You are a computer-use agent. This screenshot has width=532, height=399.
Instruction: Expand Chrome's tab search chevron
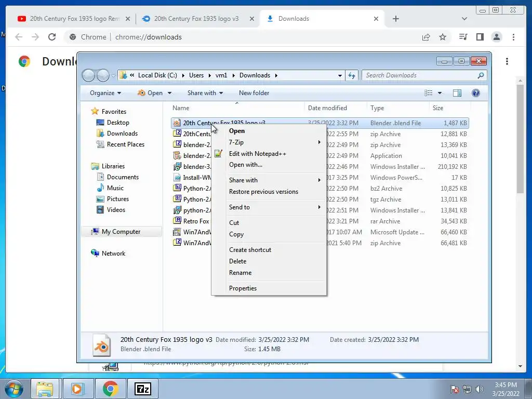point(464,19)
